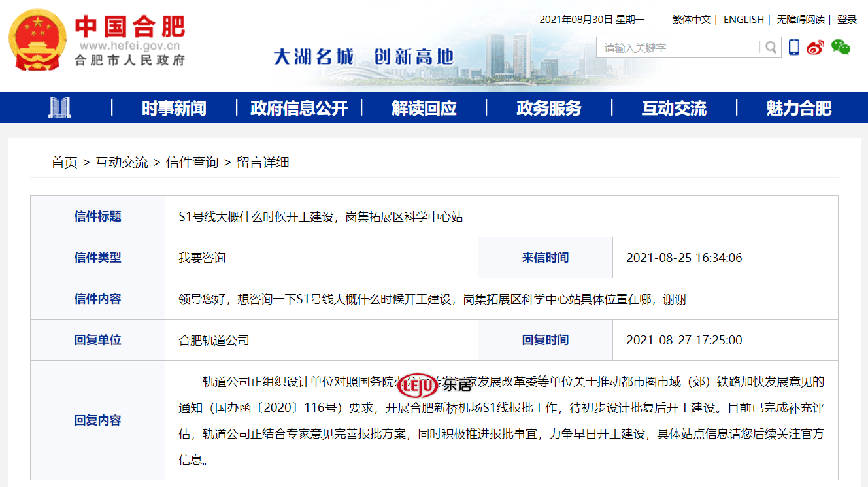Switch to ENGLISH version
This screenshot has height=487, width=868.
[743, 20]
